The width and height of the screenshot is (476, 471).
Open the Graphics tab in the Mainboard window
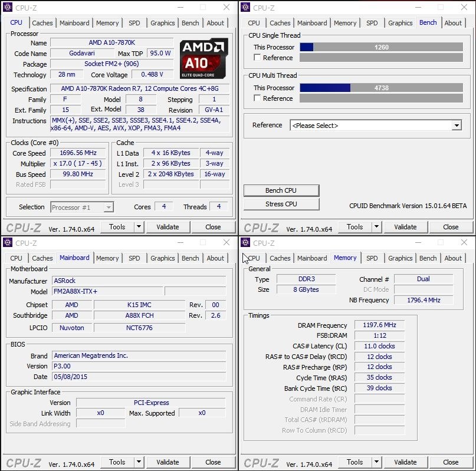[162, 258]
